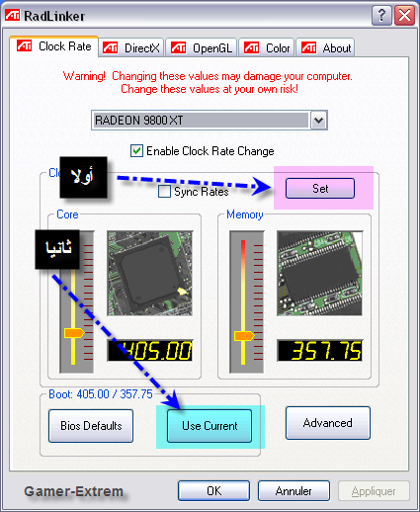Enable the Sync Rates checkbox
The height and width of the screenshot is (512, 420).
[x=164, y=192]
